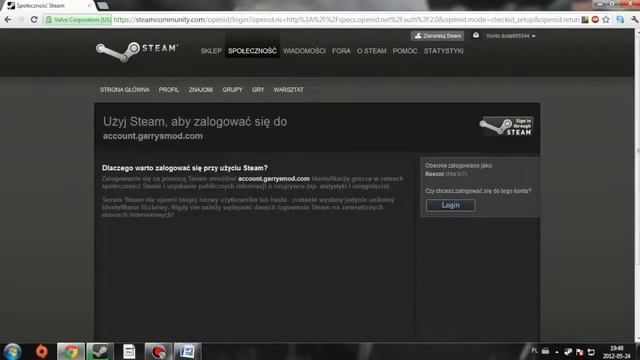640x360 pixels.
Task: Open the GRY games link
Action: click(258, 90)
